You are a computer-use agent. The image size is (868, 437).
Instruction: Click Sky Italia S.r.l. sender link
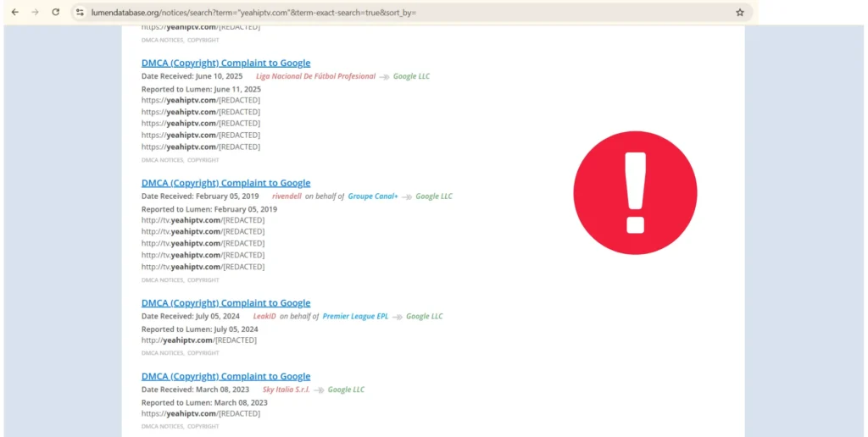click(x=285, y=390)
